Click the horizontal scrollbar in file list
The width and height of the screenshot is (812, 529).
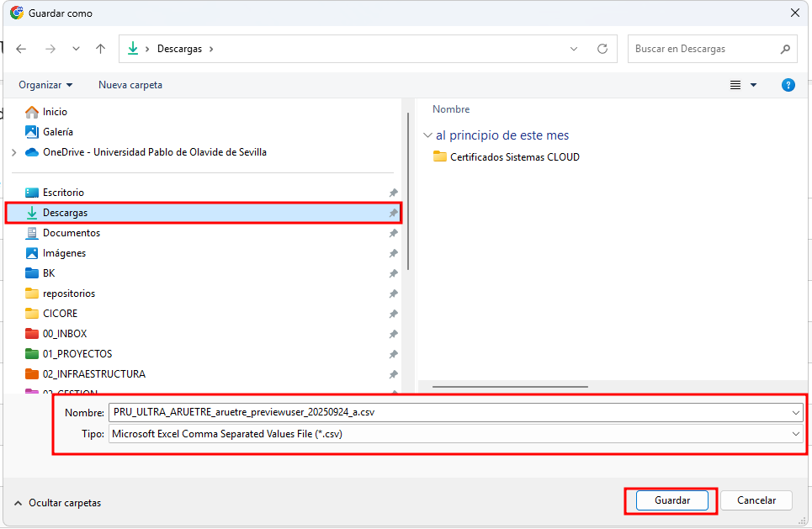tap(510, 387)
